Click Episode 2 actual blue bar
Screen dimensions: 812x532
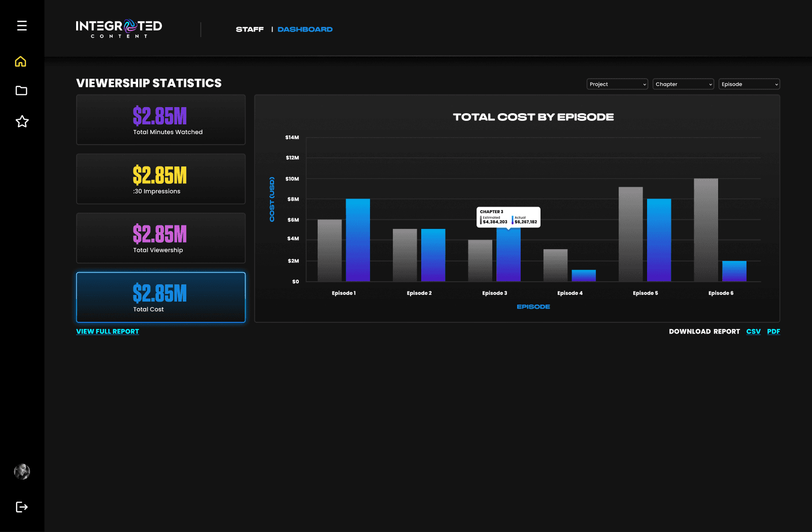click(433, 255)
